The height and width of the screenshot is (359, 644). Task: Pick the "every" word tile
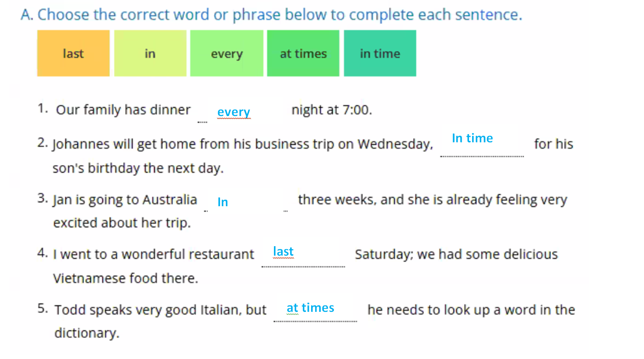click(x=227, y=53)
